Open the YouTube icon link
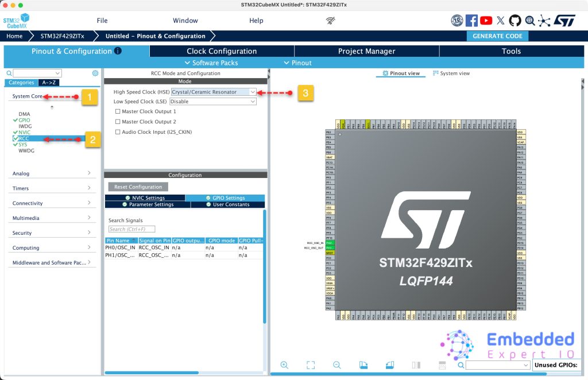The image size is (588, 380). [486, 21]
